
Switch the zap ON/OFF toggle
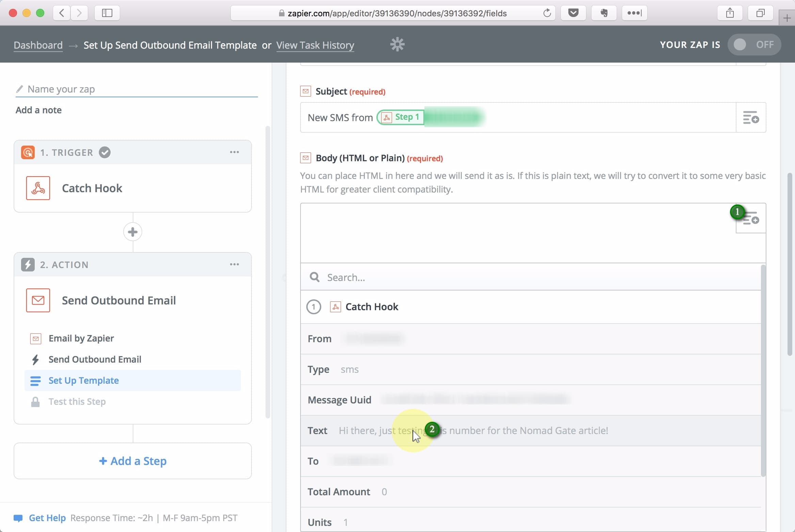[754, 45]
